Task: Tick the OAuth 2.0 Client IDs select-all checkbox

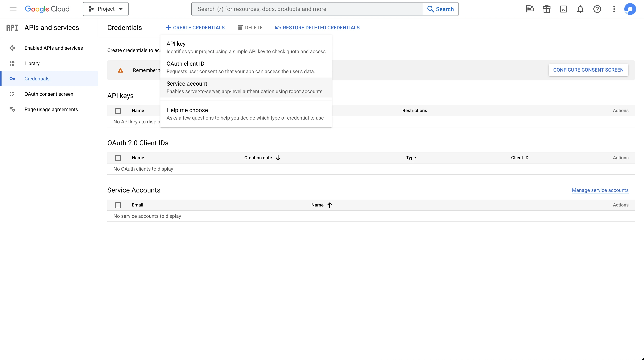Action: coord(118,158)
